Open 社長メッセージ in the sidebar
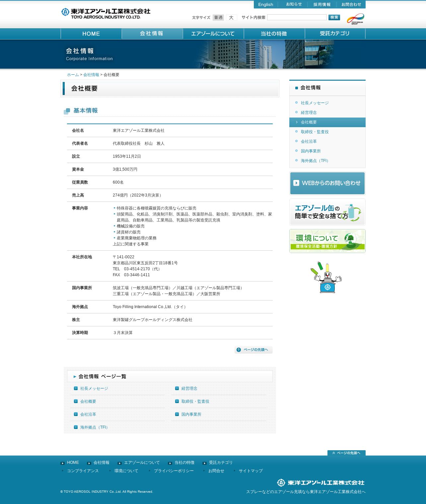The image size is (426, 504). [x=315, y=103]
